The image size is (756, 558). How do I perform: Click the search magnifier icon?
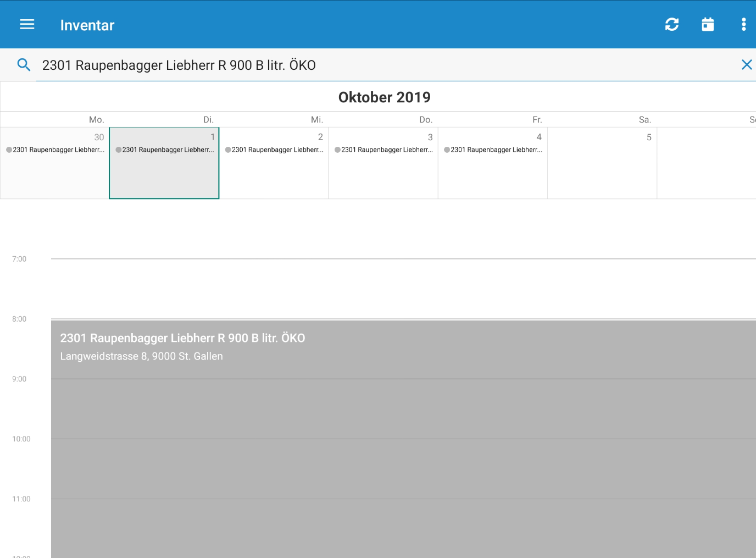pos(24,65)
